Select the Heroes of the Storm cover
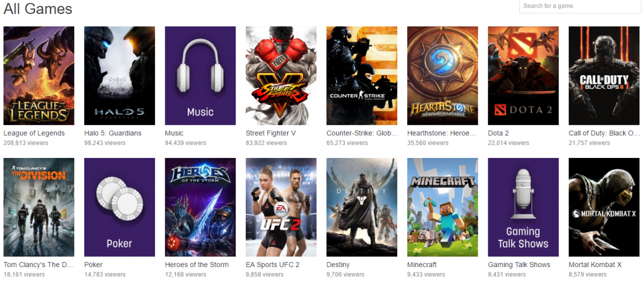 (200, 207)
